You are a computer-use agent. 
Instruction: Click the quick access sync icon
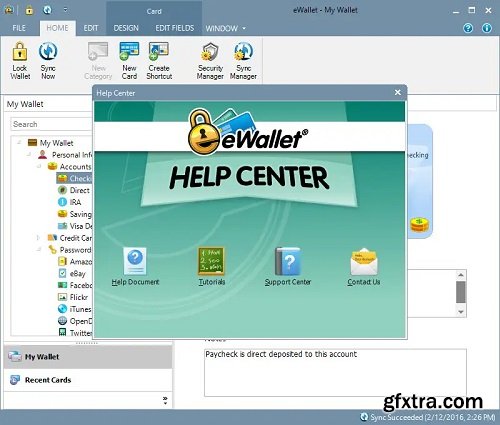point(47,10)
